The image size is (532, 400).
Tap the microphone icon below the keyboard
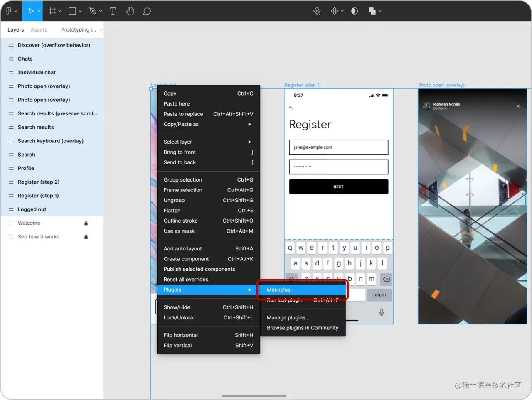(x=382, y=312)
